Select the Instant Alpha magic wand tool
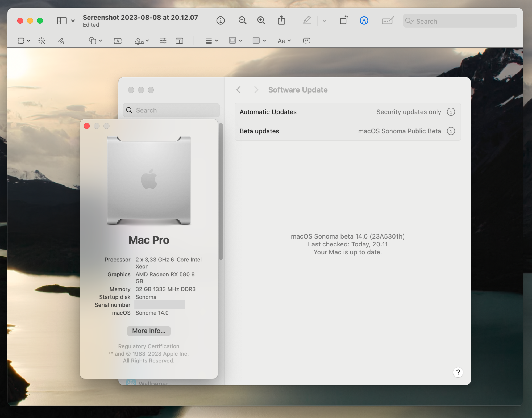This screenshot has width=532, height=418. click(42, 41)
